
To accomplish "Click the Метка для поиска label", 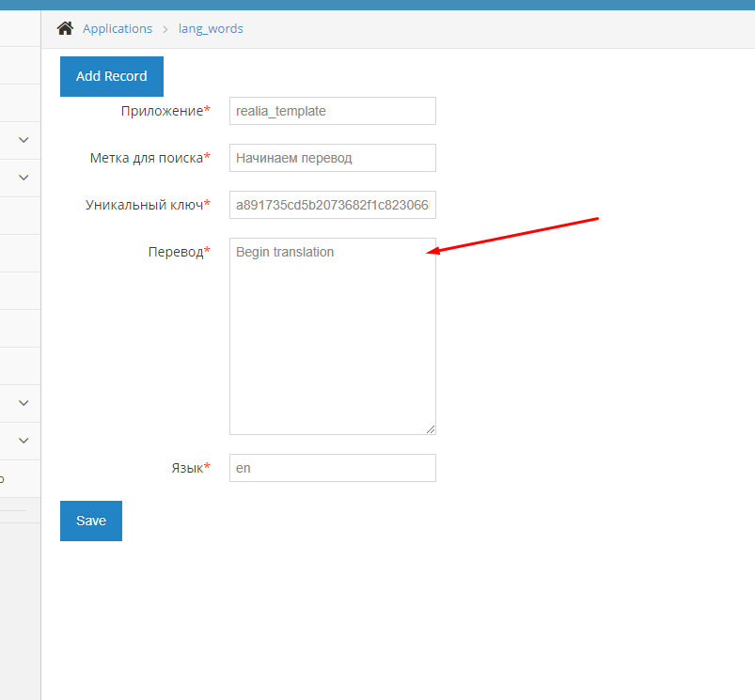I will coord(146,158).
